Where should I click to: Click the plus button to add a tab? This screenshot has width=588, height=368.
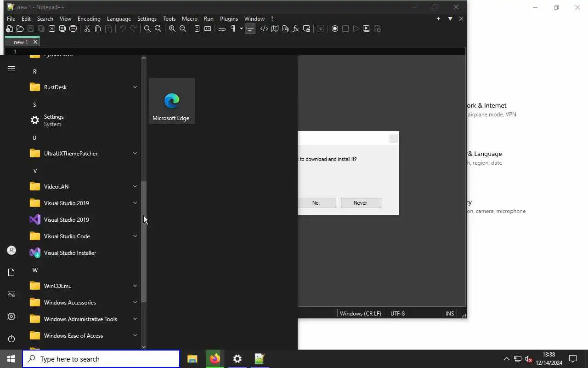[x=438, y=19]
